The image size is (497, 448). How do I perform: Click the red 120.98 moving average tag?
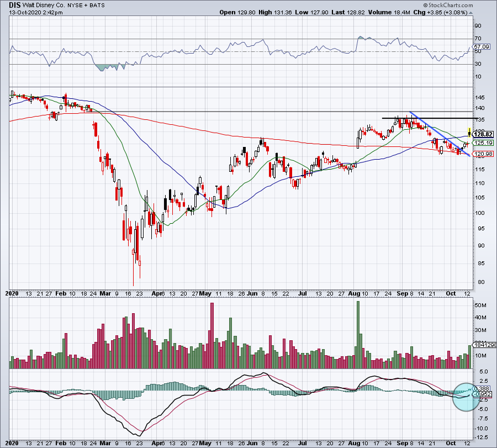483,154
